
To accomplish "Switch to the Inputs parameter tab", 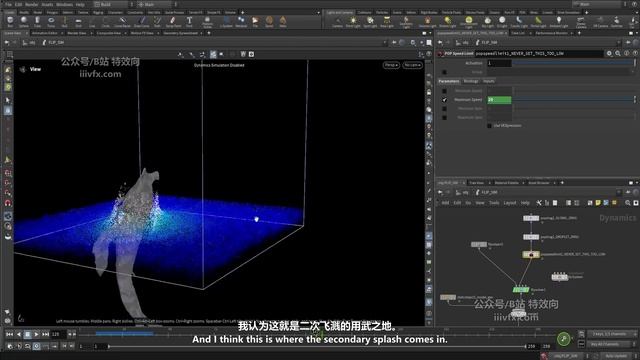I will pos(489,81).
